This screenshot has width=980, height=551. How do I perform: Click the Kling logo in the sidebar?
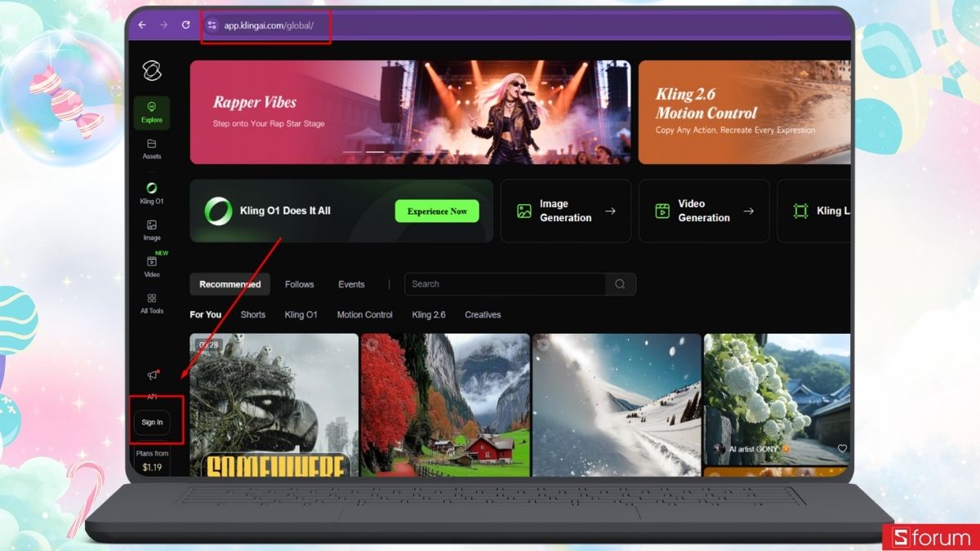click(152, 70)
